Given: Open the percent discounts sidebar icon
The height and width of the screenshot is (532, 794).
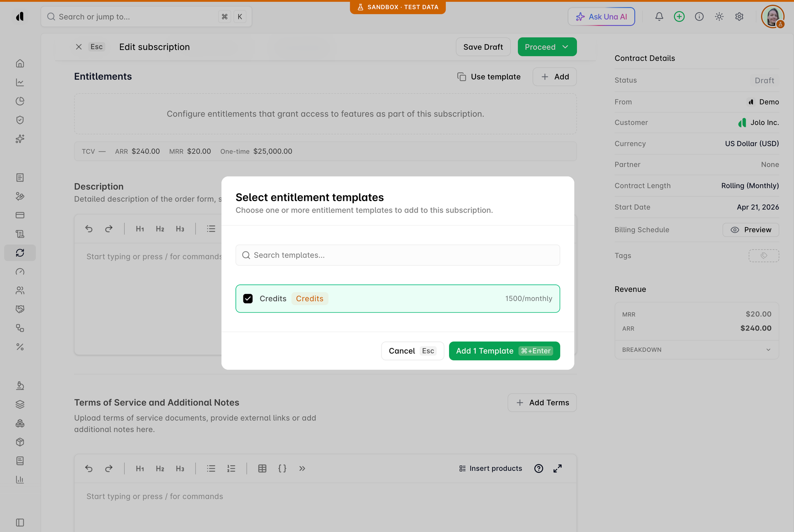Looking at the screenshot, I should [20, 347].
